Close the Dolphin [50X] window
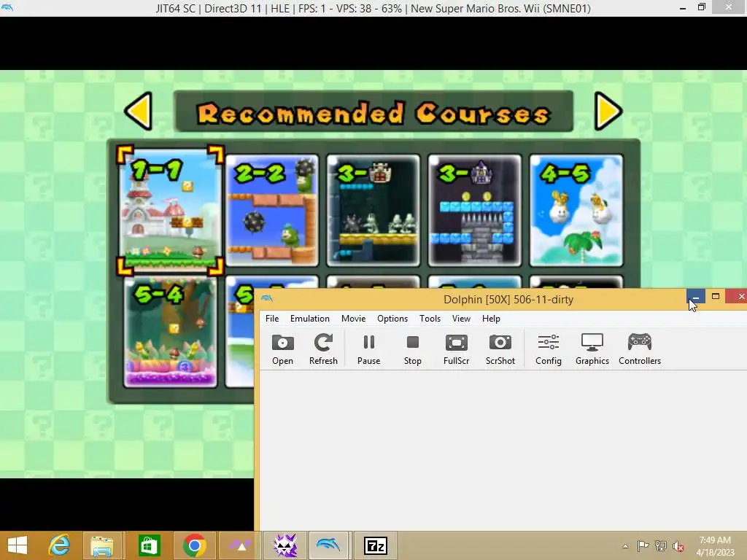The image size is (747, 560). (x=738, y=297)
